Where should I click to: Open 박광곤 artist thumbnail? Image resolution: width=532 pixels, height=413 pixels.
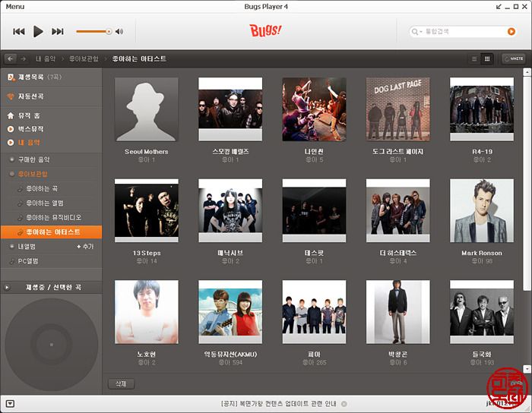click(398, 312)
